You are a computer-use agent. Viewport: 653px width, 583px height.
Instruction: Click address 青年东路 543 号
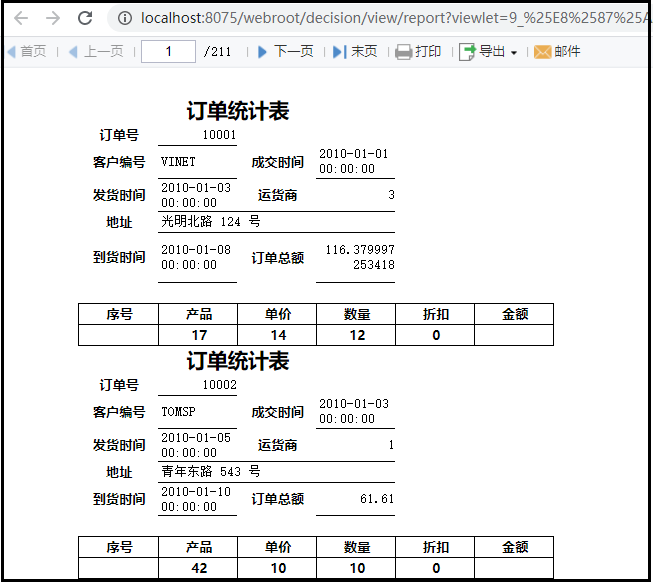211,471
